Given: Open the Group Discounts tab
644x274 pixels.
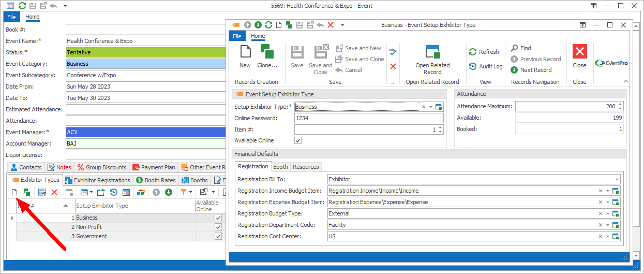Looking at the screenshot, I should pyautogui.click(x=101, y=167).
